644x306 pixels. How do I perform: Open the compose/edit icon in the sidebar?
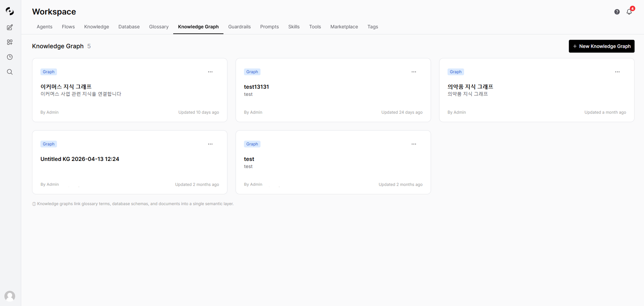[10, 27]
